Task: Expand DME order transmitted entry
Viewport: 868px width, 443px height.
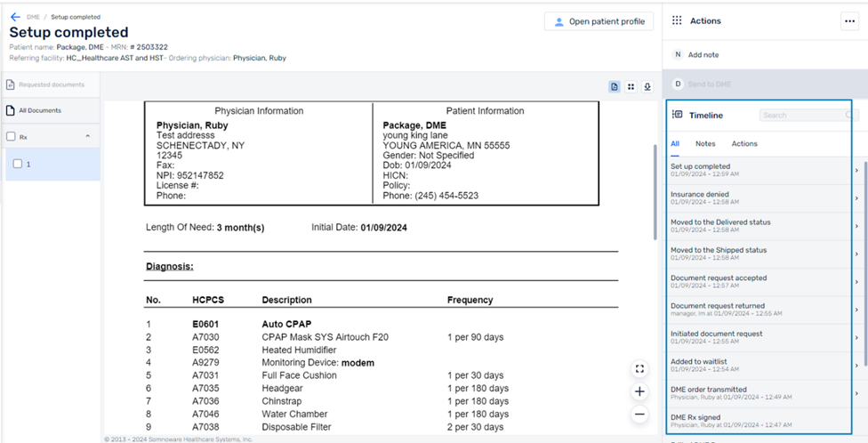Action: [x=856, y=393]
